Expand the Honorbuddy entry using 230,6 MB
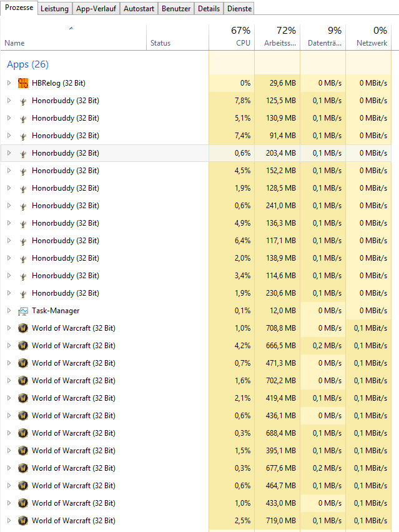Viewport: 399px width, 532px height. pos(9,293)
